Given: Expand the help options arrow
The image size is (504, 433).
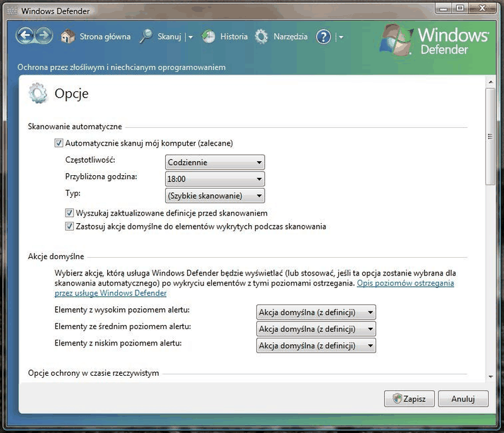Looking at the screenshot, I should [341, 37].
